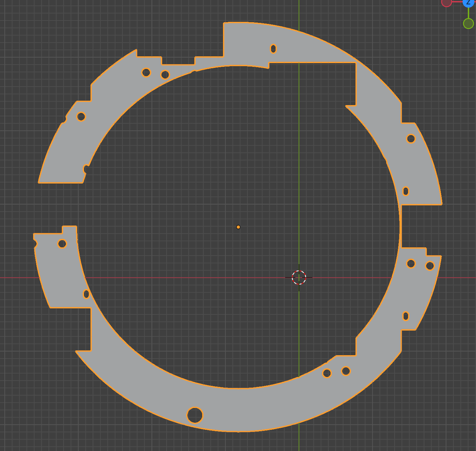
Task: Click the largest circular hole in the ring
Action: tap(195, 415)
